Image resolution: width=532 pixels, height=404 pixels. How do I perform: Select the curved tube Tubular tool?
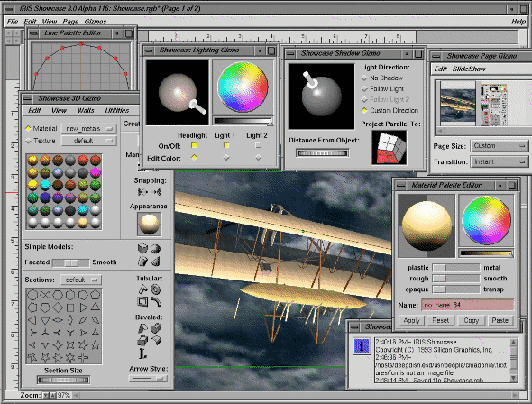tap(156, 302)
